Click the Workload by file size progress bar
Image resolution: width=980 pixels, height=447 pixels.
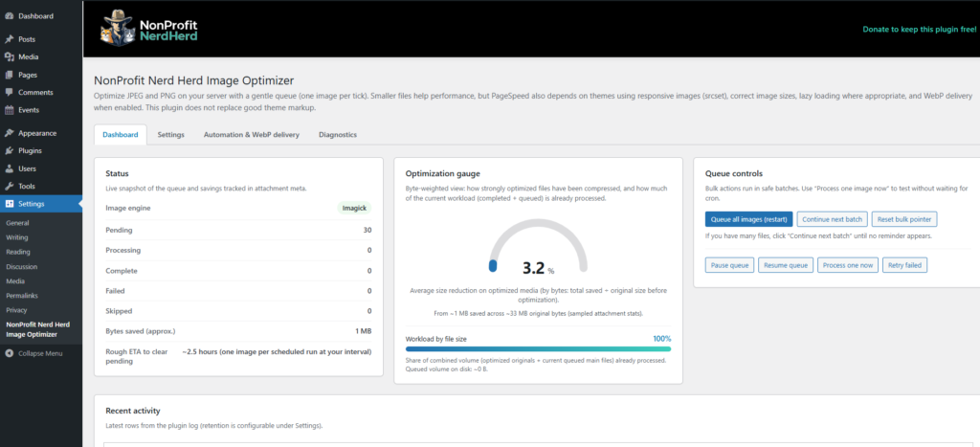click(538, 348)
